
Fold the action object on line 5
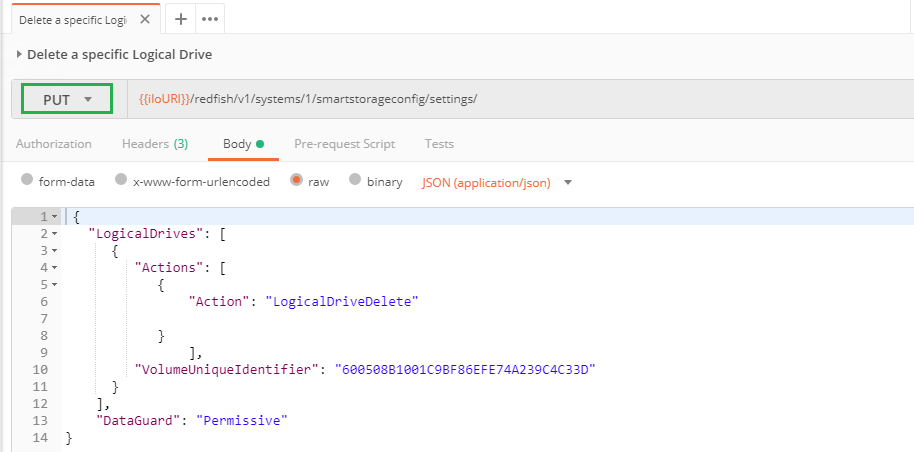point(54,285)
